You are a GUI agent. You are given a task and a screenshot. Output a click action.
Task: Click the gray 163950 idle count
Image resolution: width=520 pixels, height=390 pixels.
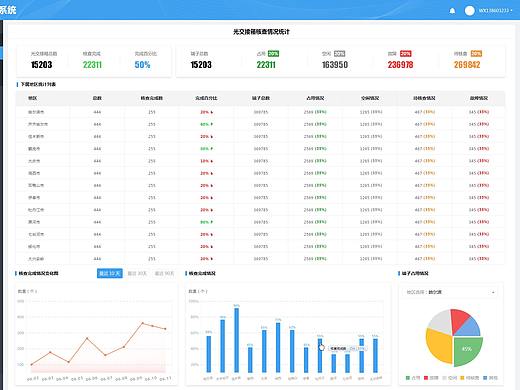[335, 65]
